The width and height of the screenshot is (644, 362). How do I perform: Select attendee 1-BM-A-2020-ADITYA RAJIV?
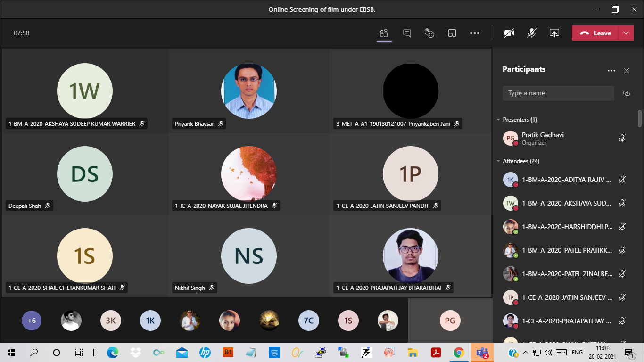[565, 180]
